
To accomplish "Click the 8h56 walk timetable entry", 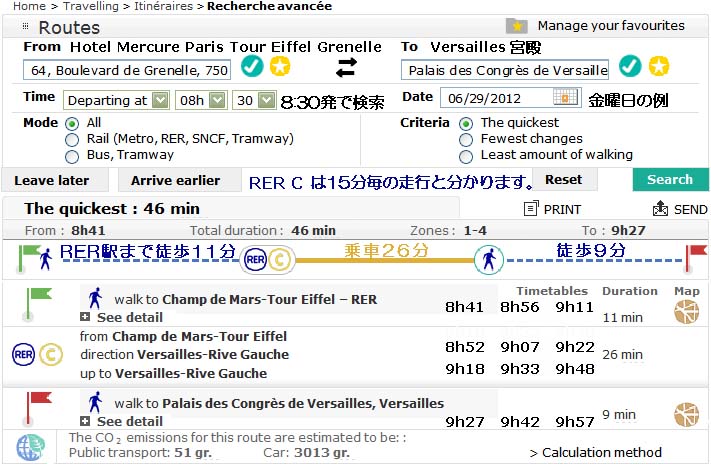I will click(520, 307).
